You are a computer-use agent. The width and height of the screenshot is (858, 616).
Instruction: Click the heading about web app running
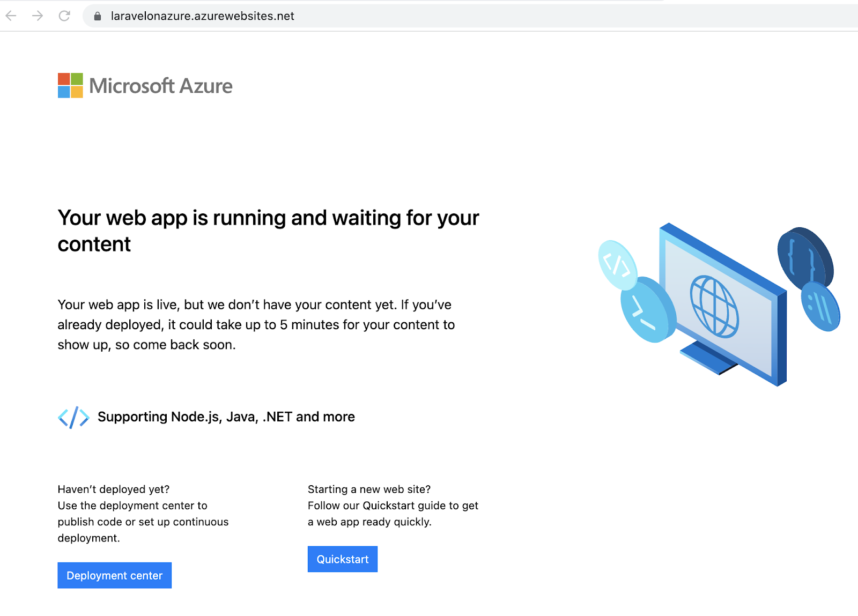pos(268,231)
